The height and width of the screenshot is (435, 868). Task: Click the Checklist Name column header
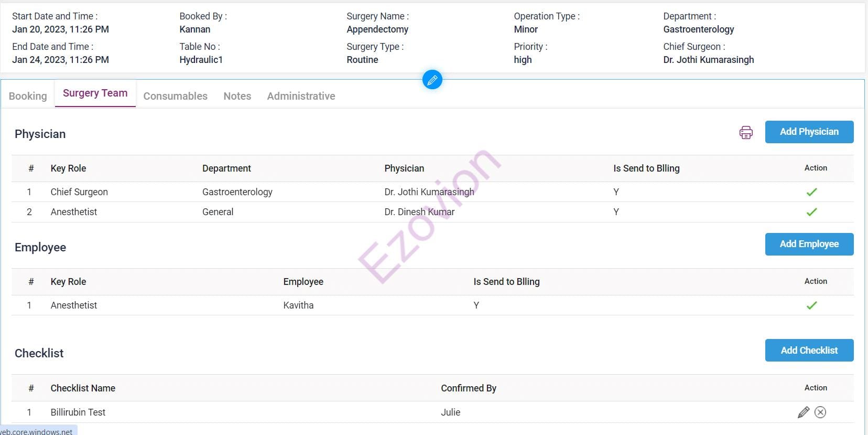[83, 388]
